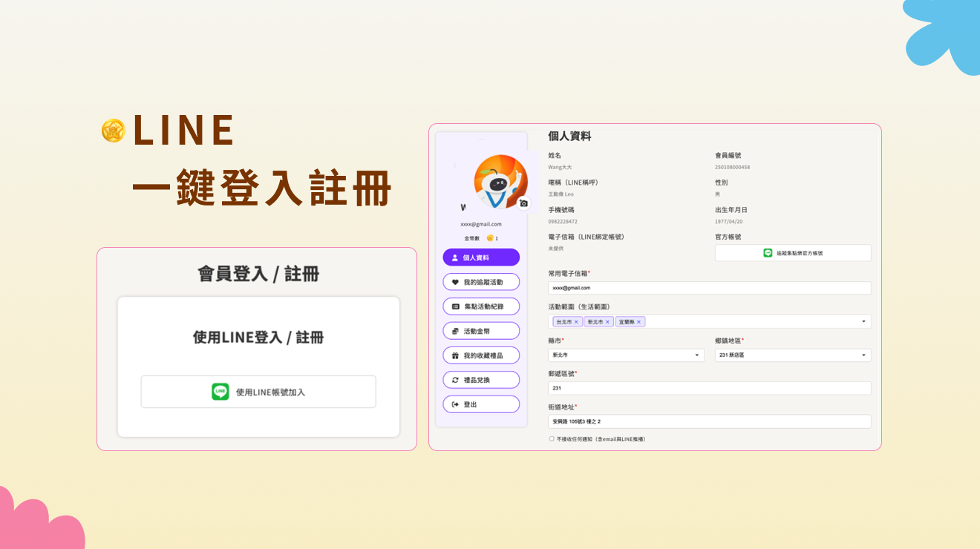The image size is (980, 549).
Task: Click the 個人資料 page heading
Action: [569, 137]
